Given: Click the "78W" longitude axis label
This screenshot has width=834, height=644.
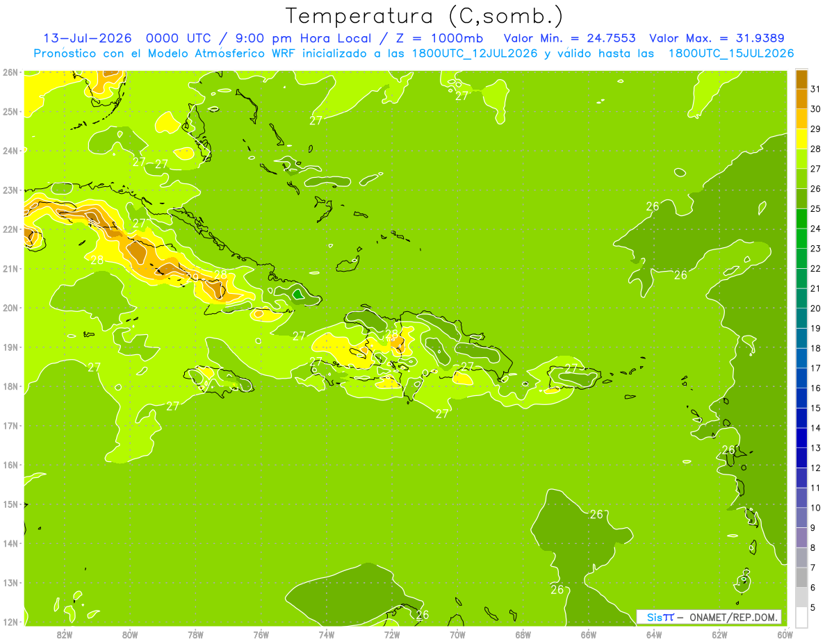Looking at the screenshot, I should [195, 634].
